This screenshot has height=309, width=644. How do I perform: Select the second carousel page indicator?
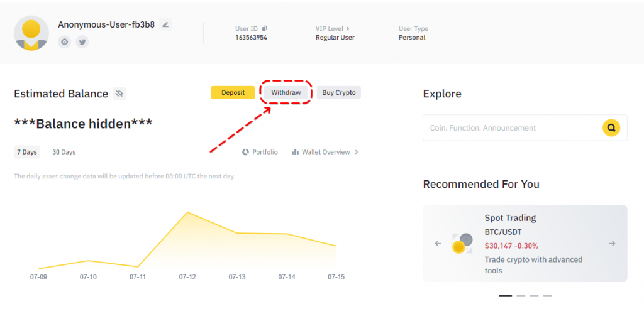[x=521, y=296]
